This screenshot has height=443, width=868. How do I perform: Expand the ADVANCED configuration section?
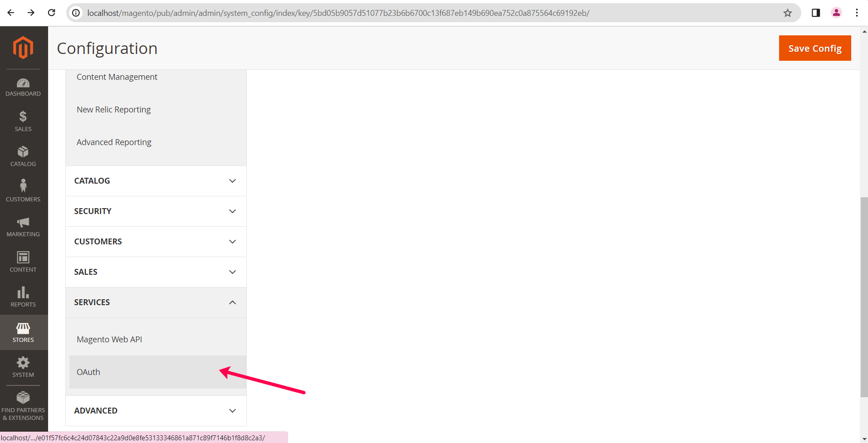coord(156,411)
